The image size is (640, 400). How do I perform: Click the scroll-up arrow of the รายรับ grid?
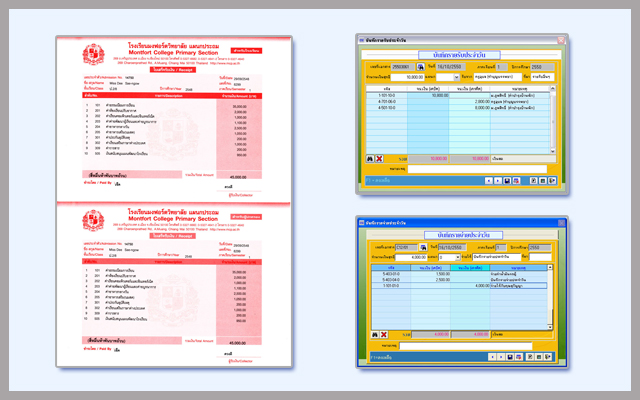coord(553,89)
